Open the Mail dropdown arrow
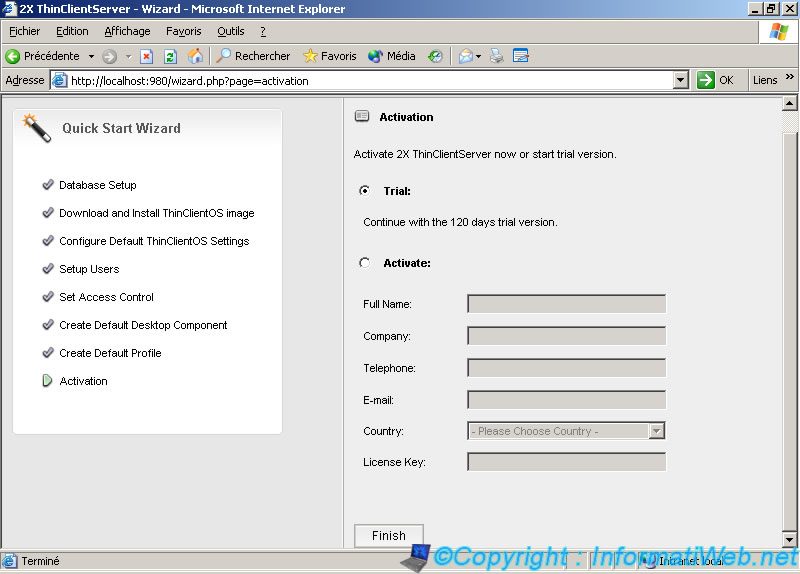This screenshot has height=574, width=800. pyautogui.click(x=479, y=56)
